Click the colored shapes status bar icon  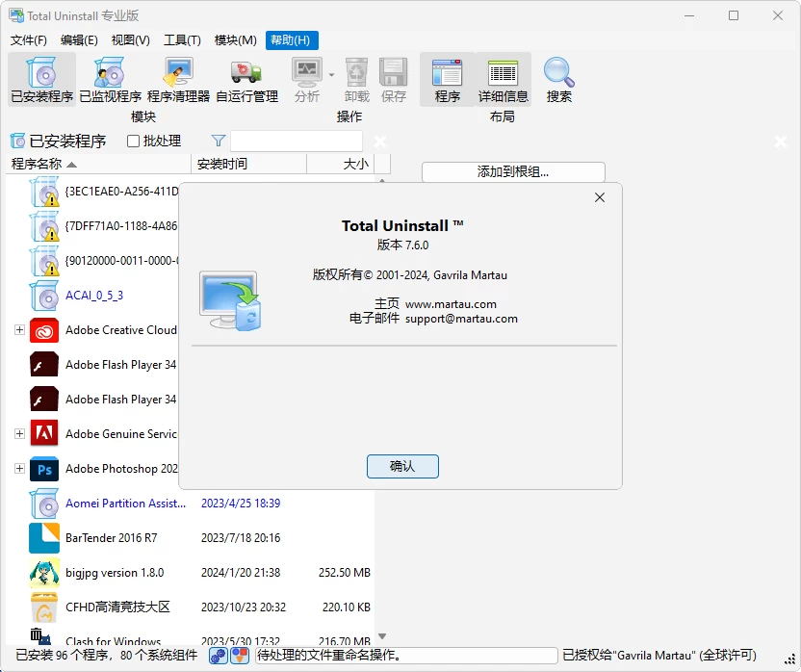click(x=240, y=656)
